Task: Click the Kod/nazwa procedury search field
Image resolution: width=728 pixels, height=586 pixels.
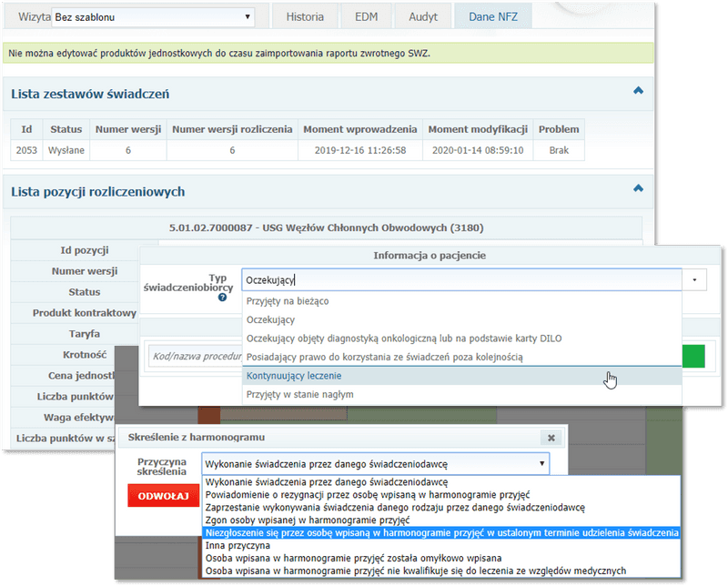Action: coord(195,356)
